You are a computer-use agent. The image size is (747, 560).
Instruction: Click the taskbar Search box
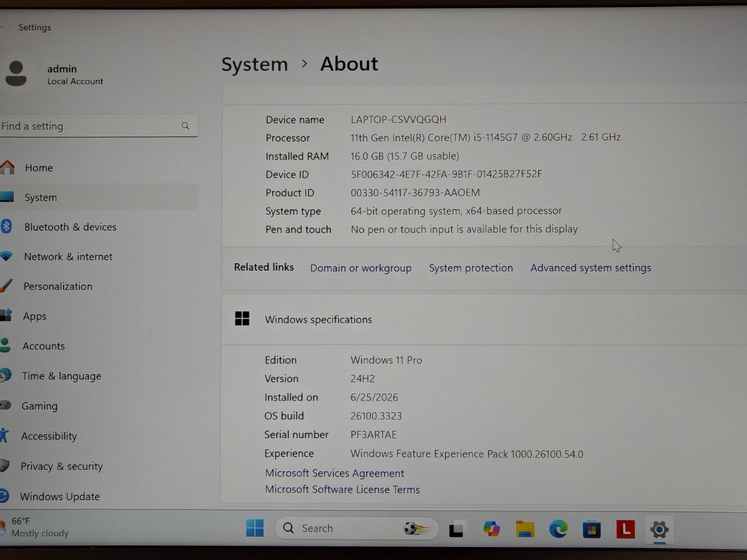tap(357, 528)
